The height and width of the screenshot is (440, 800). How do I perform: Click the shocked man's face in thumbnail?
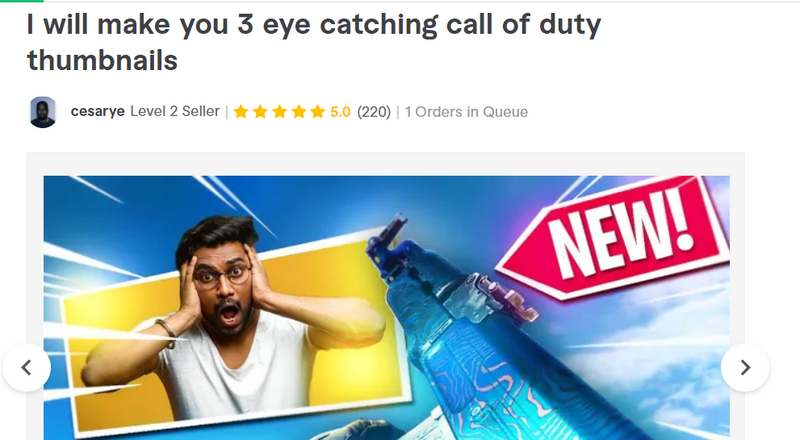click(x=224, y=288)
